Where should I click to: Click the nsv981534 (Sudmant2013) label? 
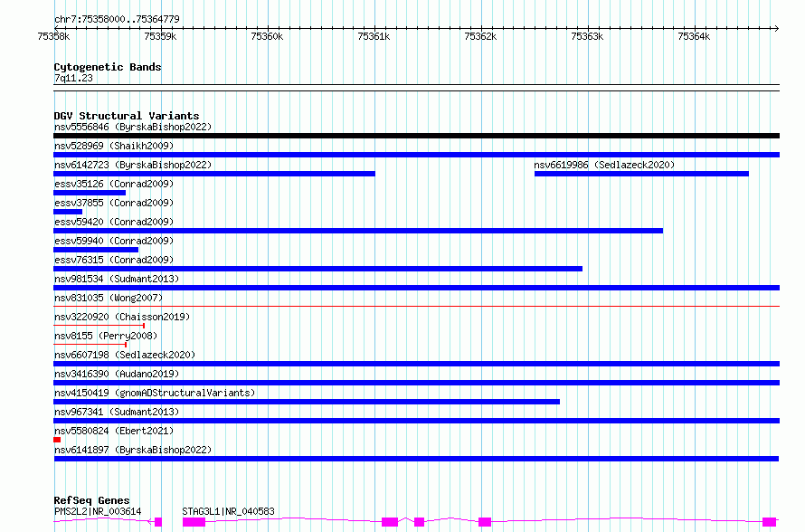[117, 279]
